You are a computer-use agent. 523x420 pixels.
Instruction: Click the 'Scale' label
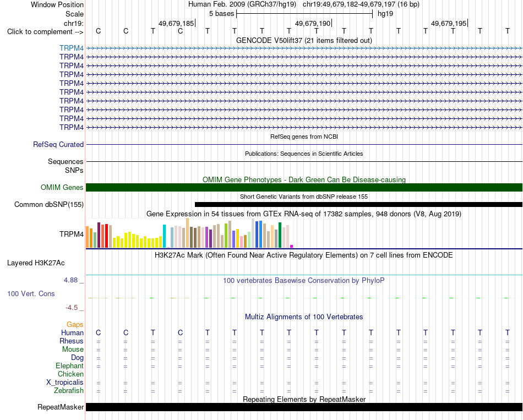click(74, 14)
